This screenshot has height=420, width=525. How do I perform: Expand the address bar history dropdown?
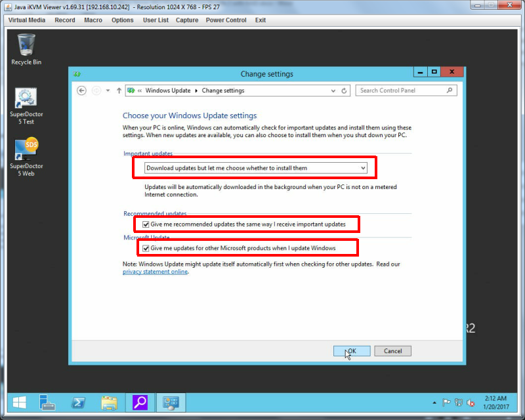pyautogui.click(x=333, y=91)
